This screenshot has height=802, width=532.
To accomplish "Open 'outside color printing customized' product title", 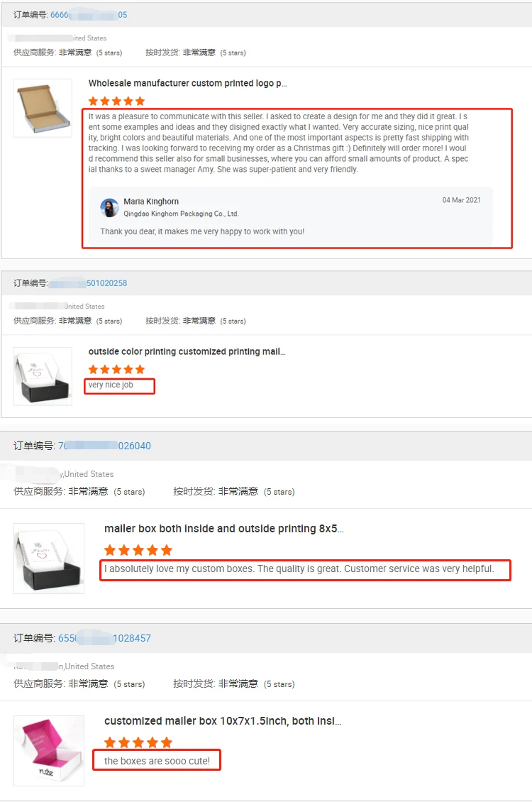I will tap(187, 351).
